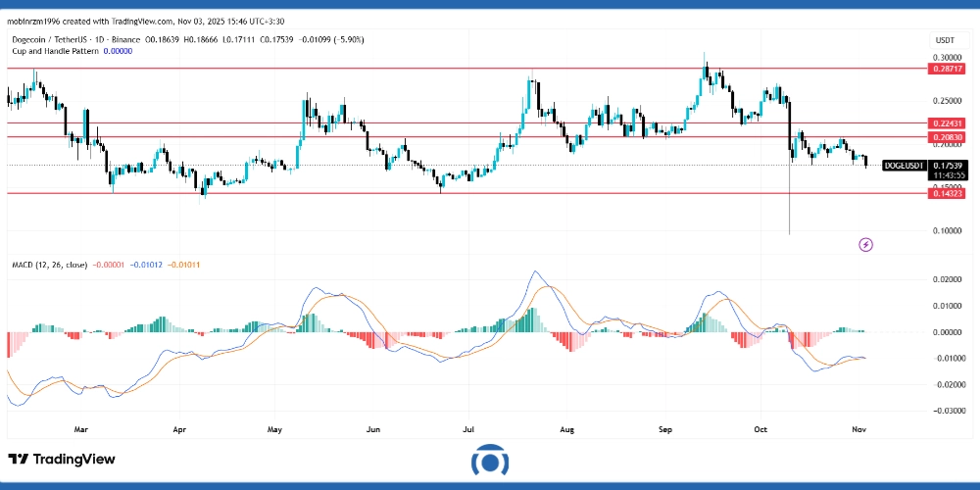
Task: Open the USDT currency selector
Action: point(945,40)
